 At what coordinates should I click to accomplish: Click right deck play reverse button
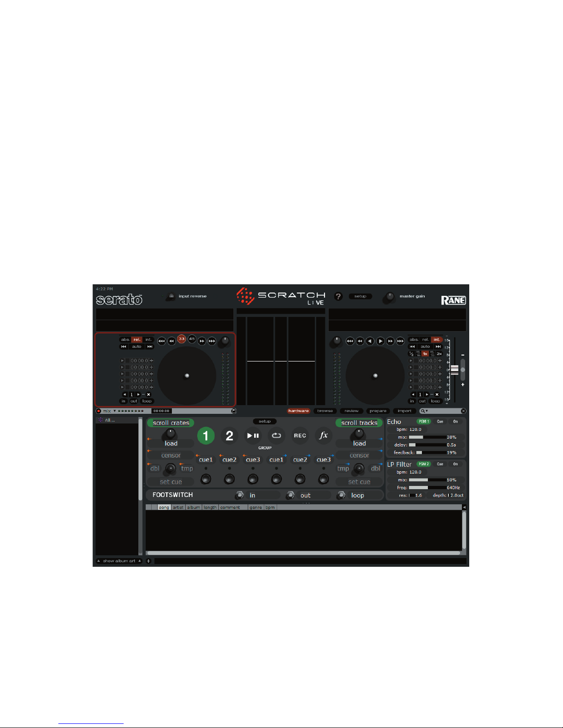370,341
